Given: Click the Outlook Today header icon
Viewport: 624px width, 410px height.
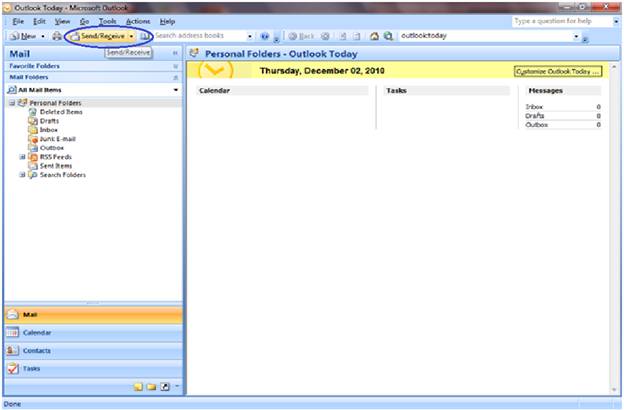Looking at the screenshot, I should (194, 53).
